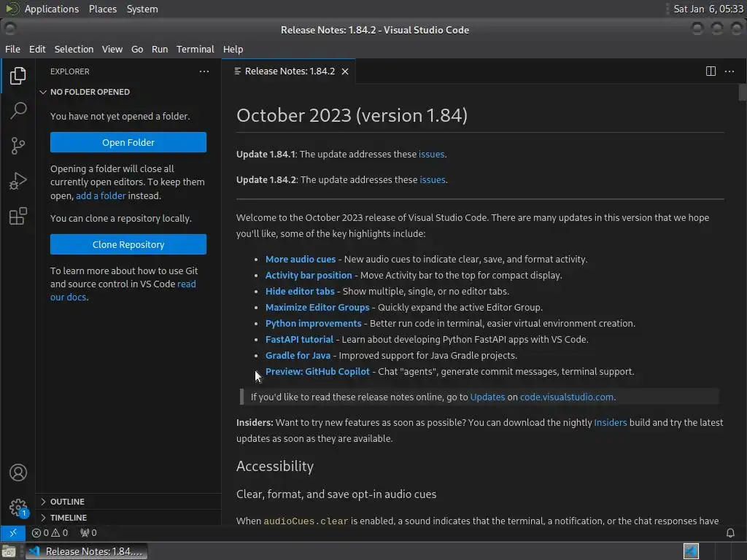Viewport: 747px width, 560px height.
Task: Open the Explorer view in activity bar
Action: pyautogui.click(x=18, y=76)
